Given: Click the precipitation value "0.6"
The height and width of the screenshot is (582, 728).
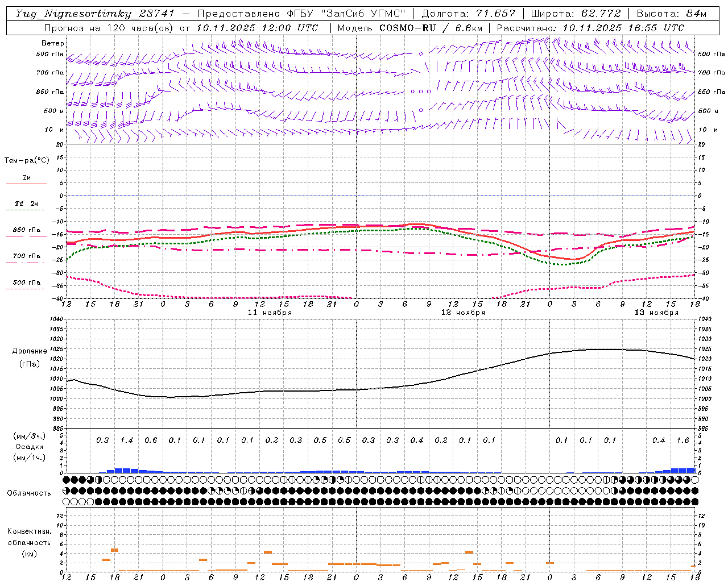Looking at the screenshot, I should coord(151,440).
